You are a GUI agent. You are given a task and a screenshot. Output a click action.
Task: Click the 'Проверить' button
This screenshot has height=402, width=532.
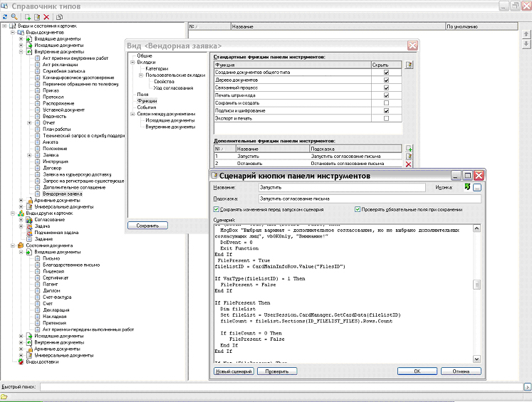276,371
